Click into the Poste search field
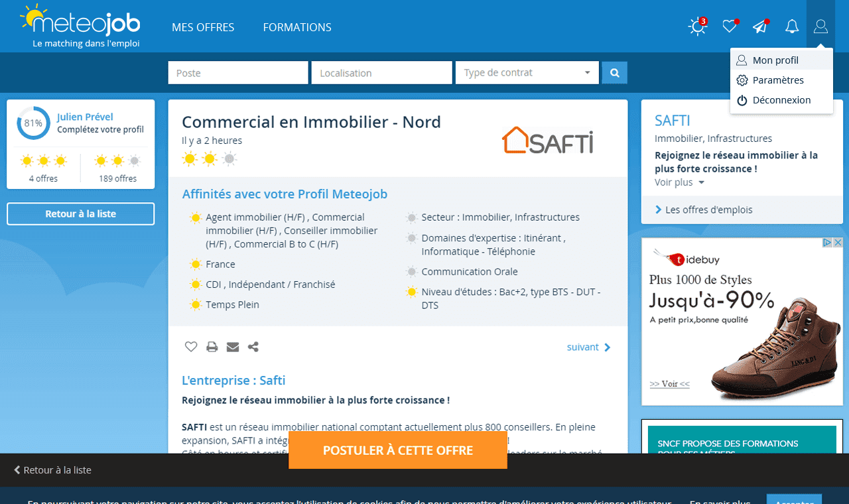Image resolution: width=849 pixels, height=504 pixels. point(237,73)
